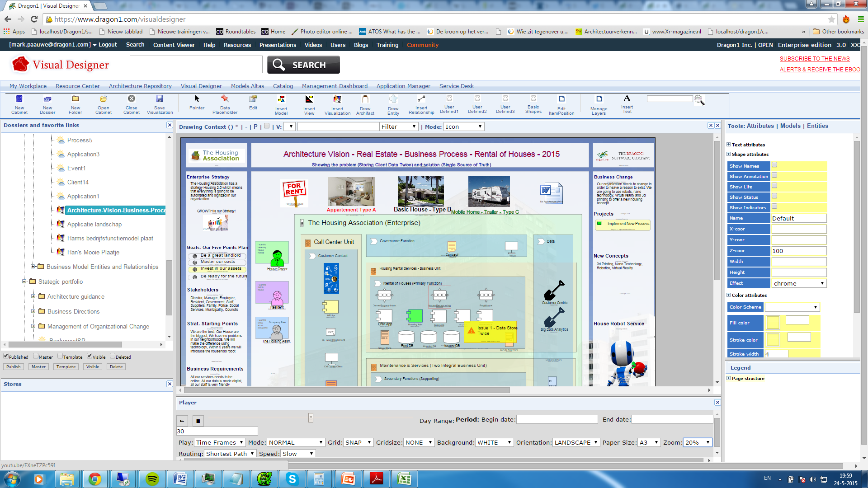Screen dimensions: 868x488
Task: Select the Insert Text tool
Action: tap(627, 104)
